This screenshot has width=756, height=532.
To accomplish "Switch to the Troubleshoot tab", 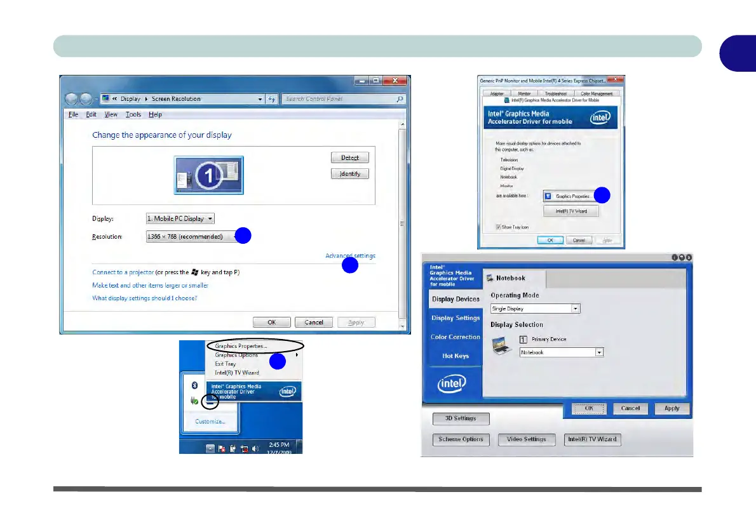I will tap(555, 93).
